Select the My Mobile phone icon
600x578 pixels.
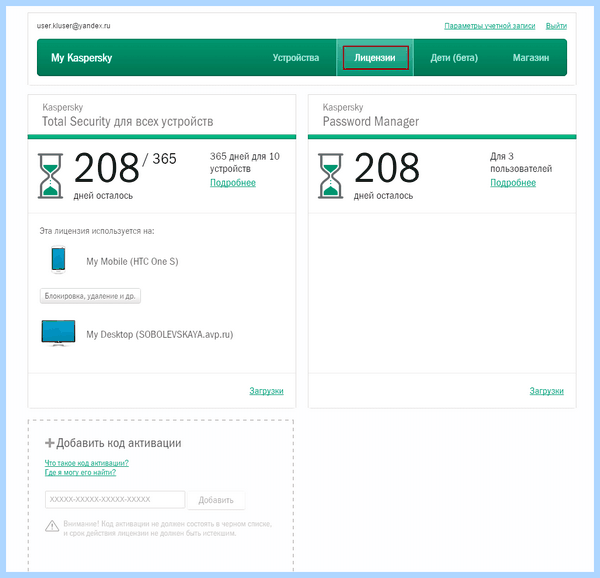tap(58, 259)
